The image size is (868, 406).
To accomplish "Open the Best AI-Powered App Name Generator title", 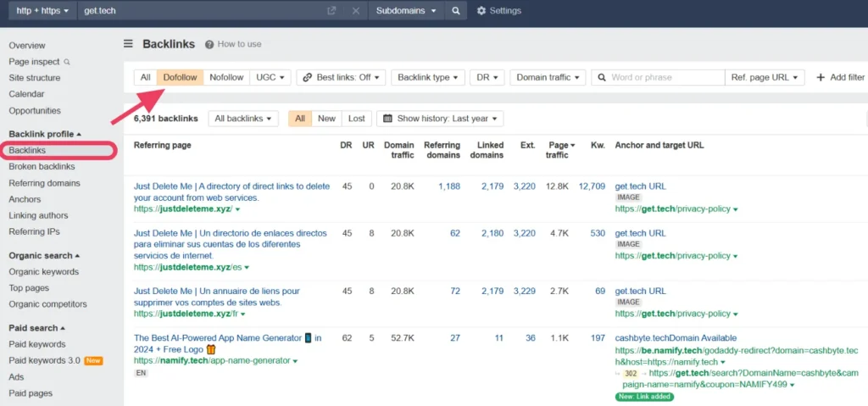I will point(227,343).
